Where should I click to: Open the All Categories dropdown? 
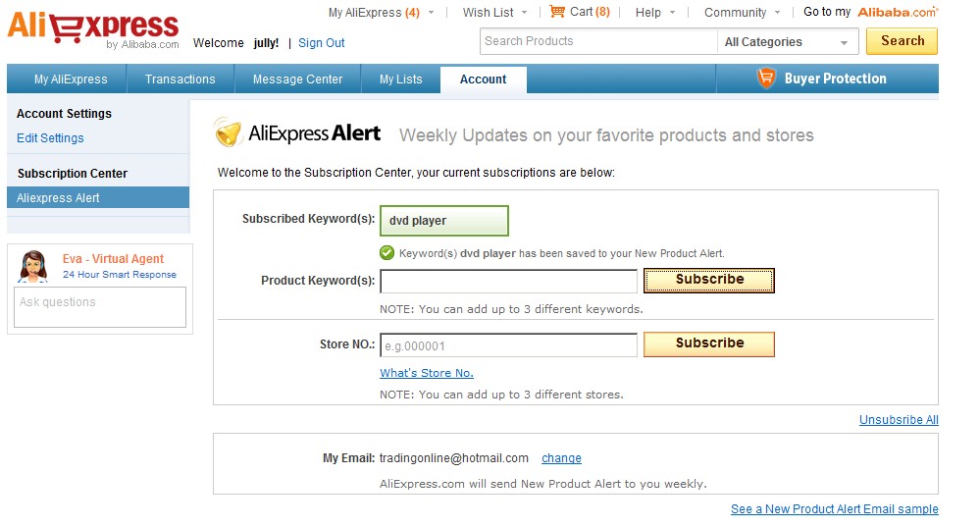point(787,42)
